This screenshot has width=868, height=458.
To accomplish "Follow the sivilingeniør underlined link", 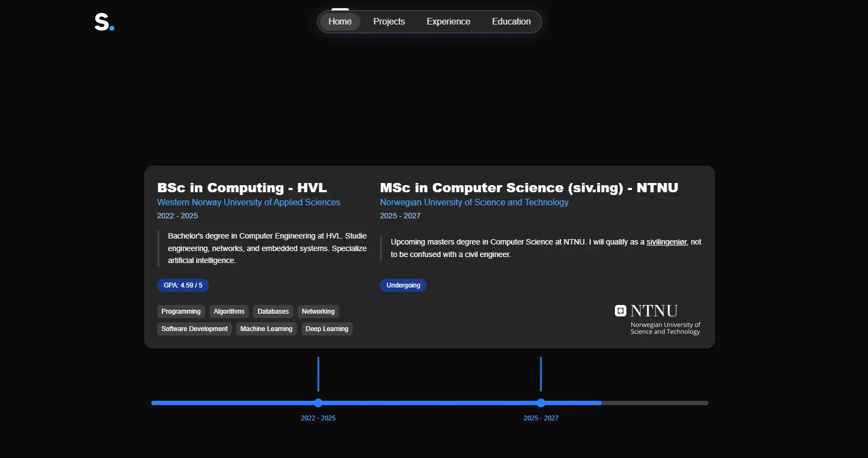I will point(667,242).
